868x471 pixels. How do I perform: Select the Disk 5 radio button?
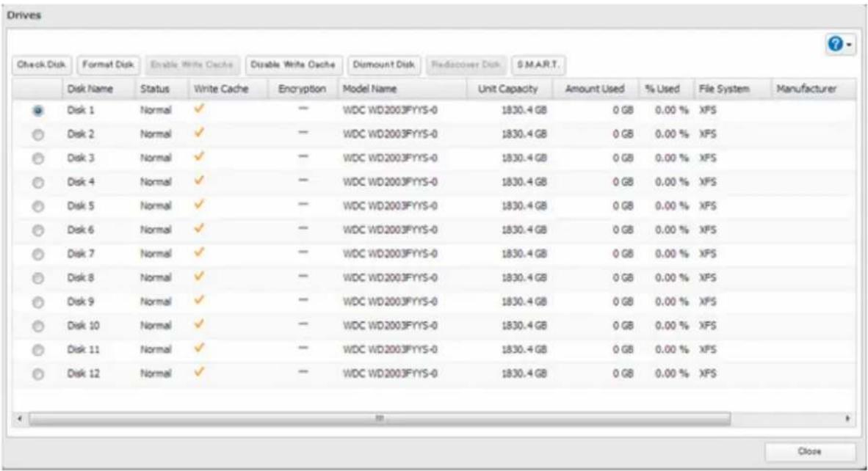(x=37, y=206)
